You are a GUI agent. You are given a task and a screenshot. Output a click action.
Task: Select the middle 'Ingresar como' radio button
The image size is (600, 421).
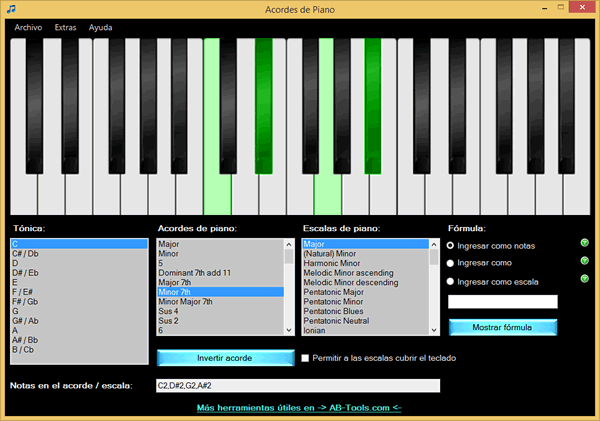pyautogui.click(x=450, y=263)
